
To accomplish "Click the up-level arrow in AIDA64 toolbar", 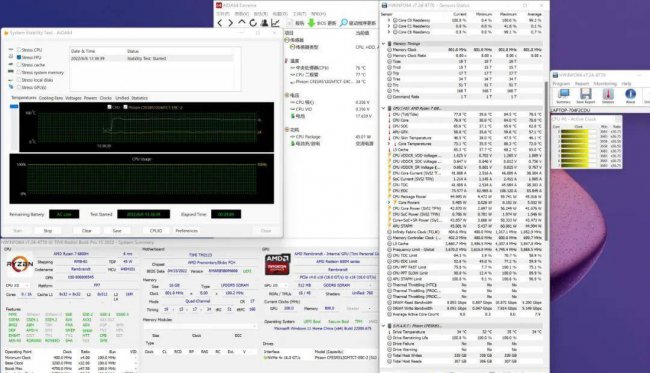I will pos(242,22).
